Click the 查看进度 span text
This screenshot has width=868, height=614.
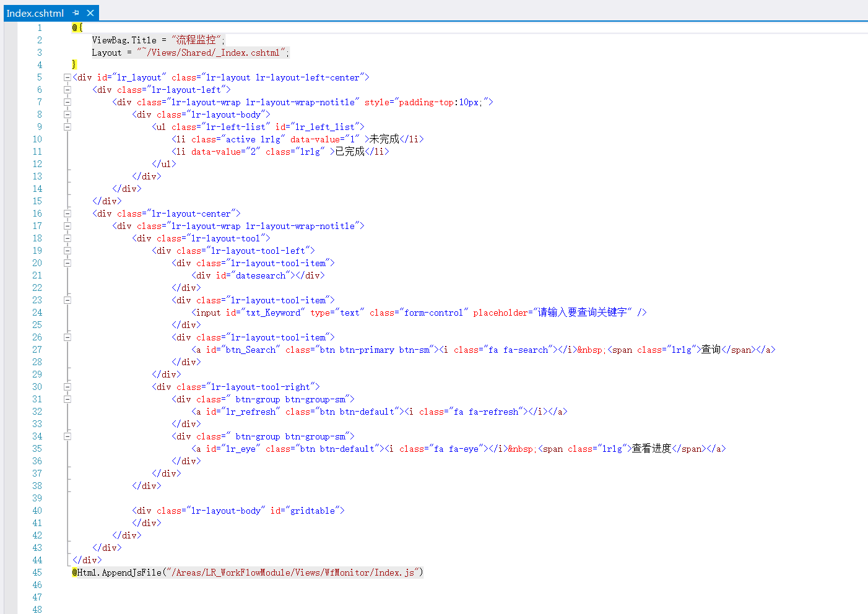click(651, 449)
